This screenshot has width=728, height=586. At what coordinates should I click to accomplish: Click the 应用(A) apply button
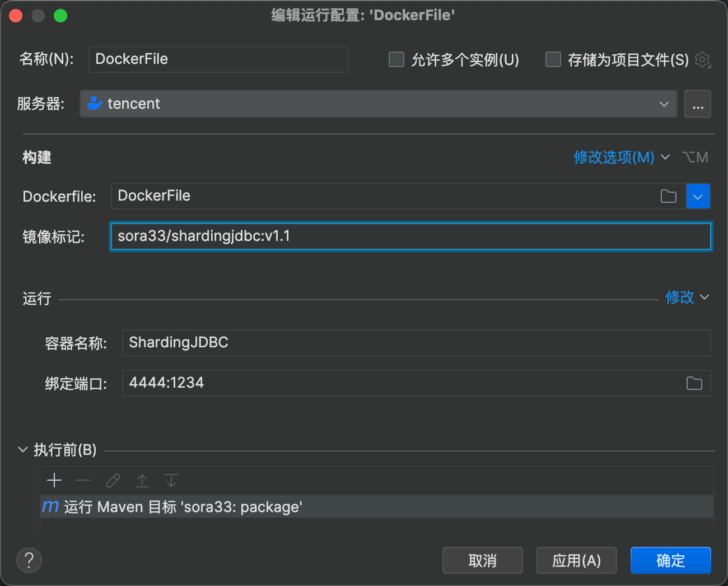576,560
